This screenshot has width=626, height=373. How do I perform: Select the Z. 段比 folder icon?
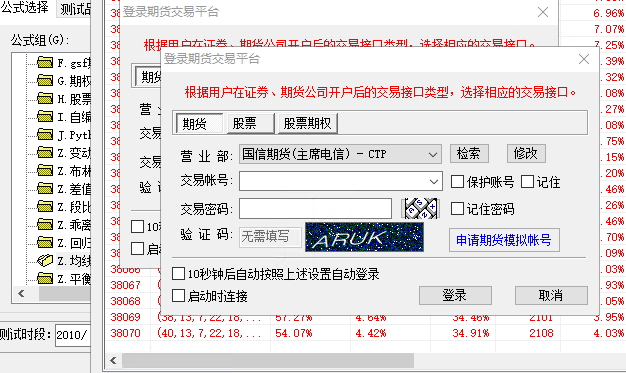coord(45,206)
